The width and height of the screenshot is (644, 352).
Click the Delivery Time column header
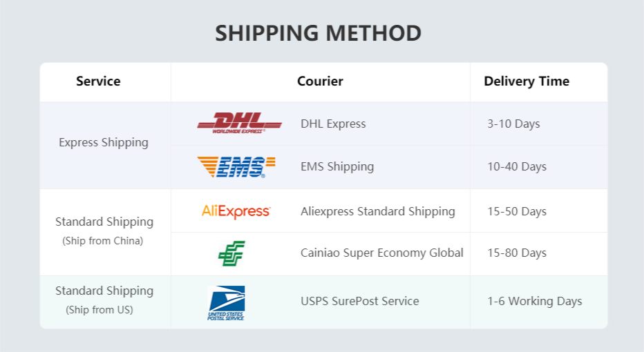(527, 81)
